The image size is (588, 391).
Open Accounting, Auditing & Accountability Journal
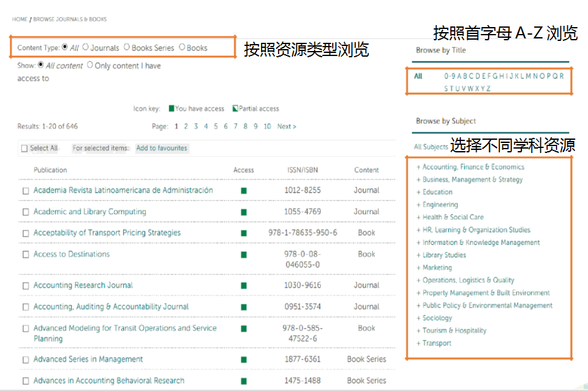point(111,307)
